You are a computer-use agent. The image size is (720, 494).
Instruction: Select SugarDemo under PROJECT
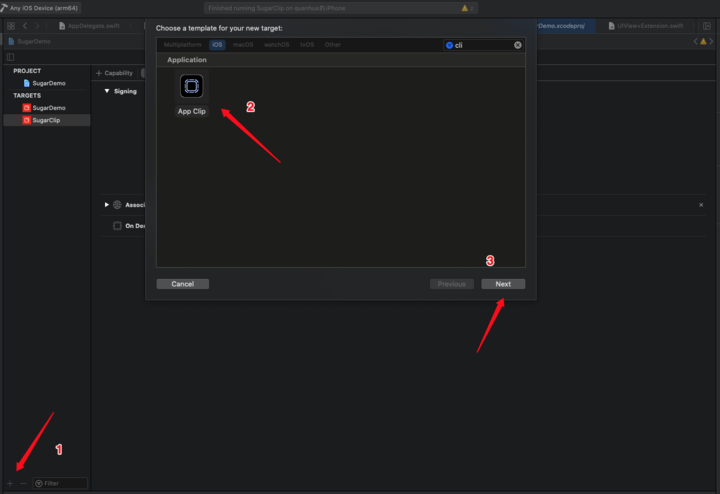(49, 83)
